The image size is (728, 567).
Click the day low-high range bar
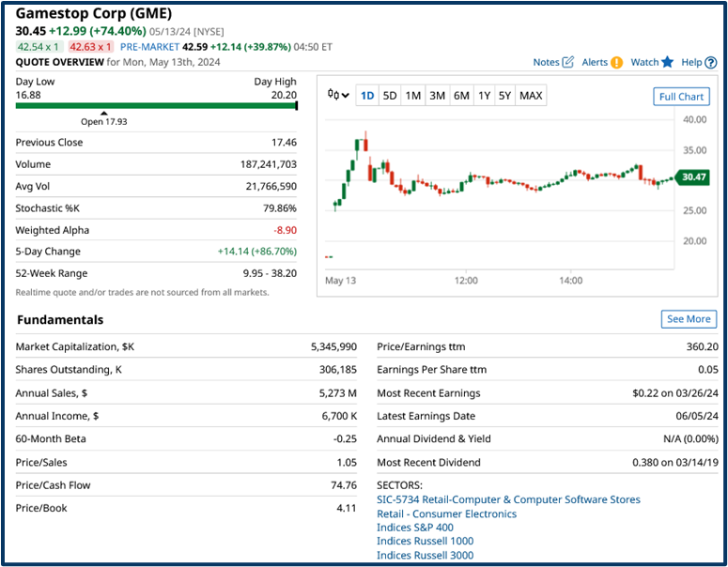[x=156, y=106]
